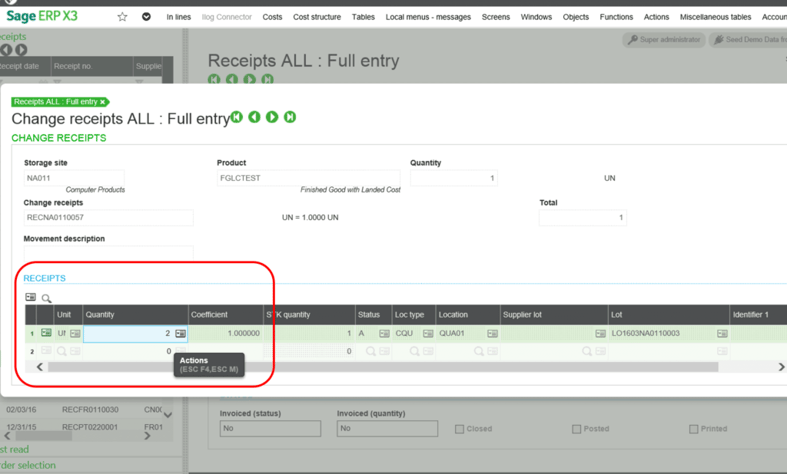Click the Location value QUA01

coord(452,333)
